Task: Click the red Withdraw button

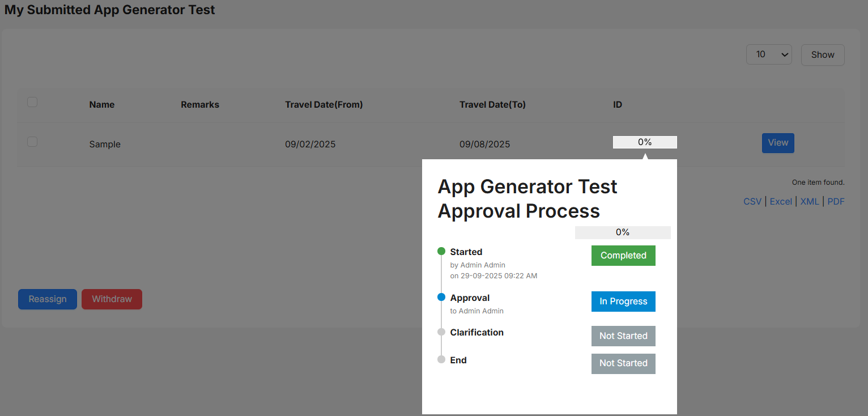Action: 112,299
